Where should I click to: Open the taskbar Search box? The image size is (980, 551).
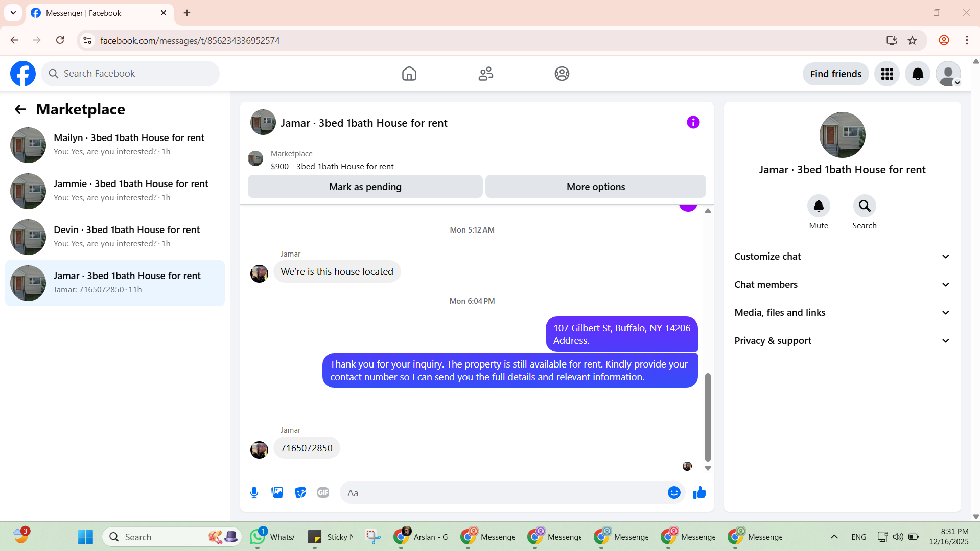172,537
